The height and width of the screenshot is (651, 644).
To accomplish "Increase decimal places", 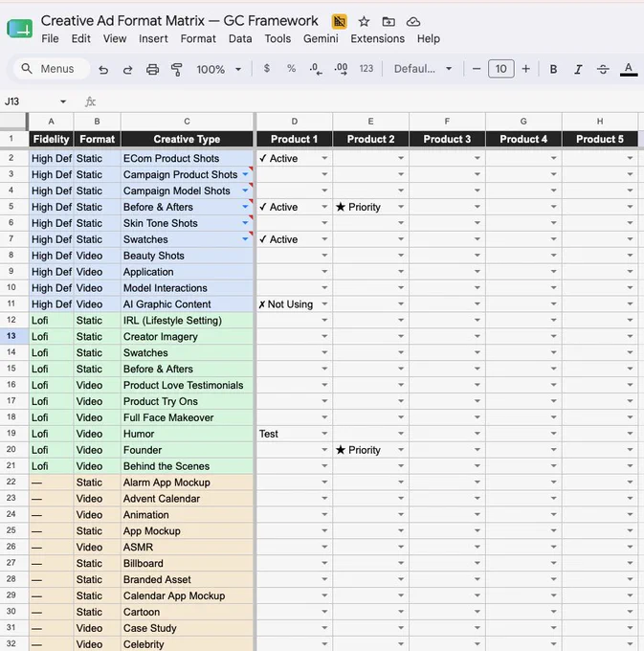I will tap(341, 69).
